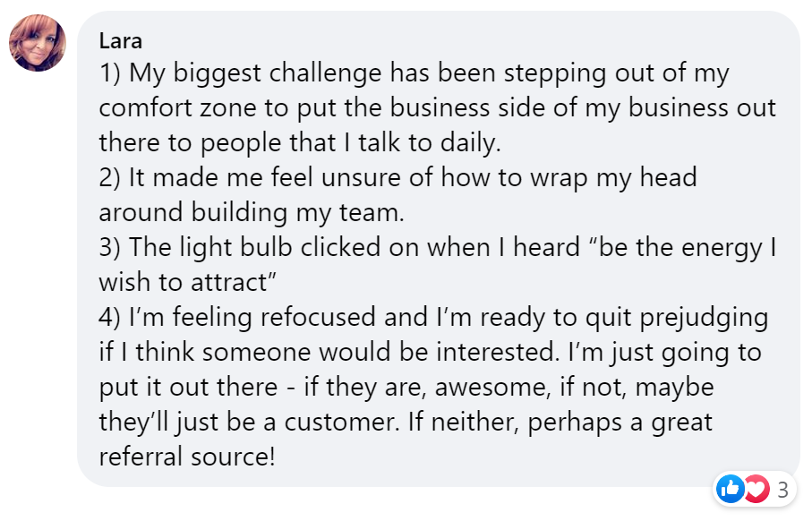Image resolution: width=812 pixels, height=521 pixels.
Task: Click the "4)" numbering in the comment
Action: [110, 317]
